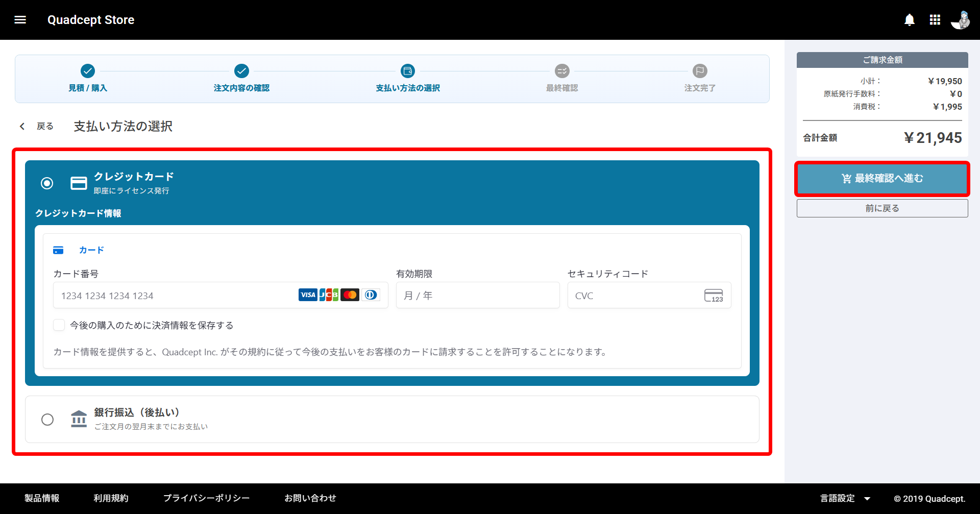This screenshot has height=514, width=980.
Task: Select the 銀行振込（後払い） radio button
Action: (x=47, y=420)
